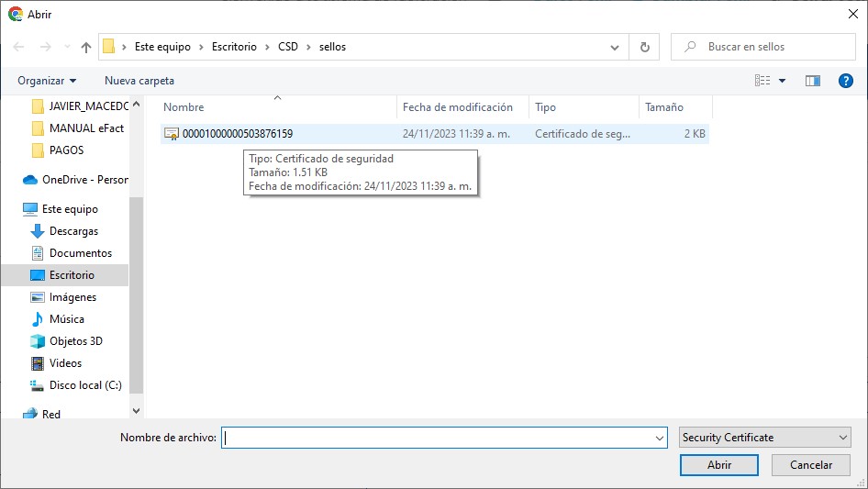Click the Up one level arrow icon
The height and width of the screenshot is (489, 868).
pos(86,47)
